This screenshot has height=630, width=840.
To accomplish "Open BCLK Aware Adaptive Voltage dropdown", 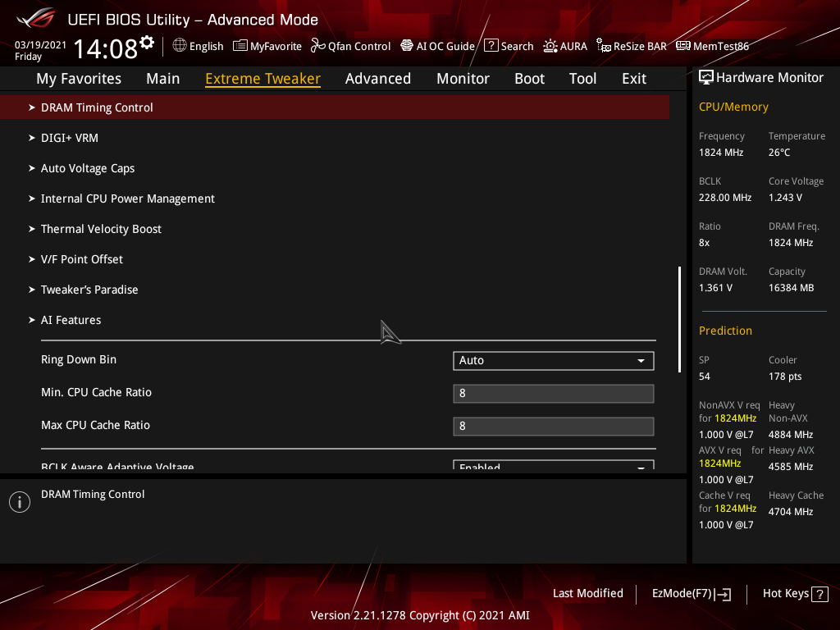I will tap(554, 464).
